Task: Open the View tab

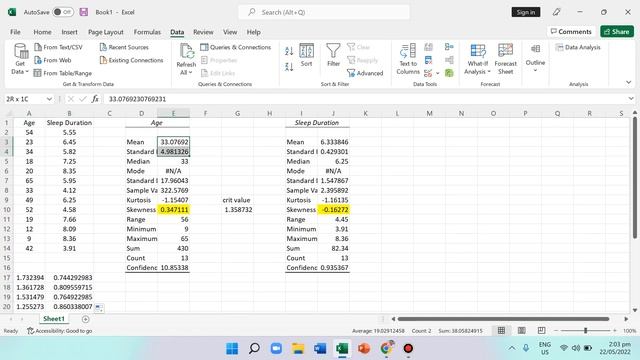Action: (230, 32)
